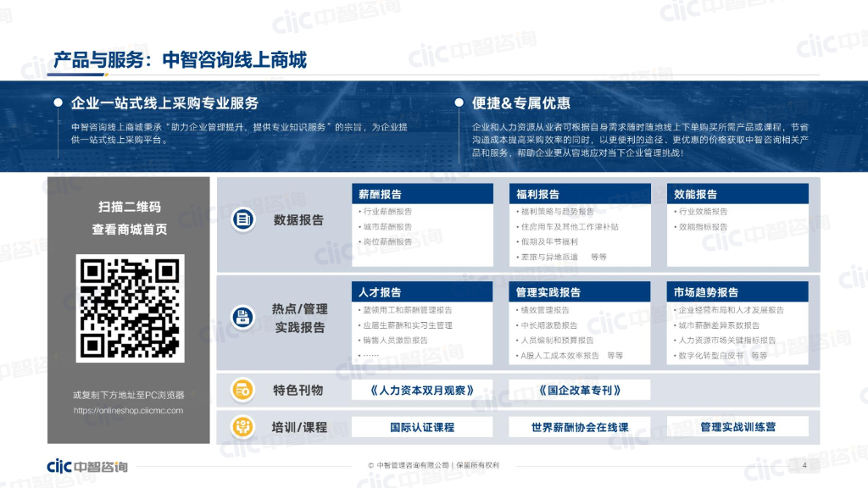Screen dimensions: 868x488
Task: Click 应届生薪酬和实习生管理 item
Action: click(x=408, y=325)
